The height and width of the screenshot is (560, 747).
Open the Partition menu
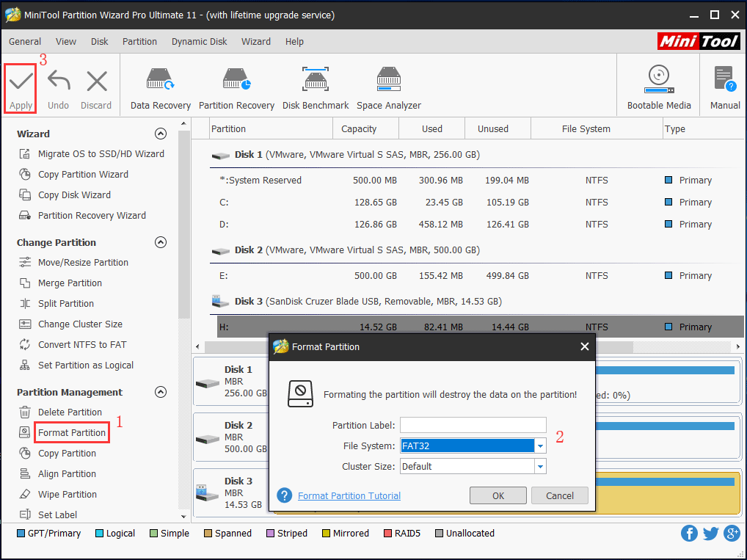(x=139, y=42)
